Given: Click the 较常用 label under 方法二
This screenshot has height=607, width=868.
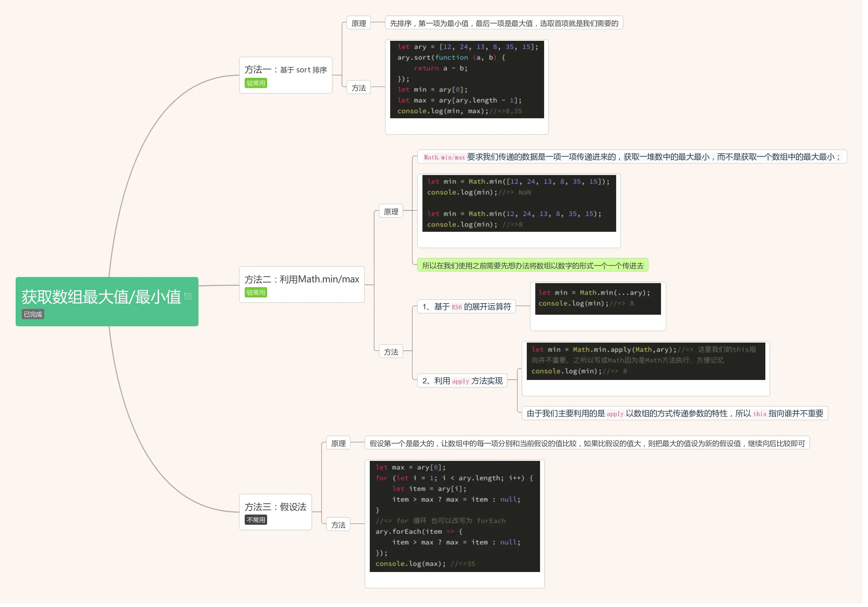Looking at the screenshot, I should coord(256,293).
